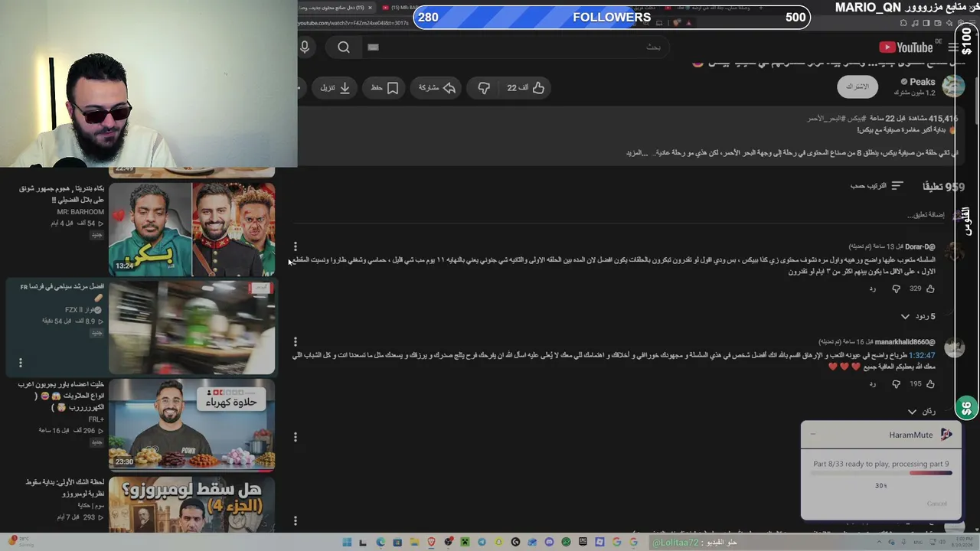
Task: Open the 23:30 حلاوة كهرباء video thumbnail
Action: [x=192, y=424]
